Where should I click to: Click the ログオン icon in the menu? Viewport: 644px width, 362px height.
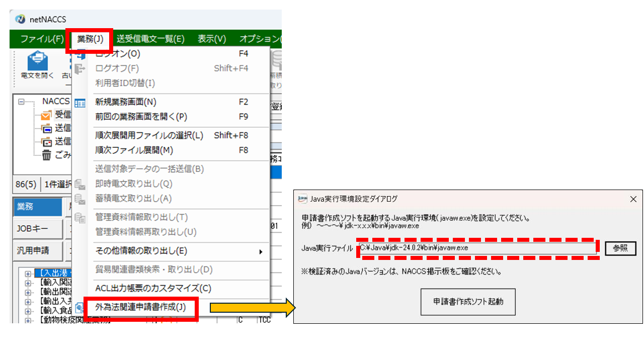80,54
